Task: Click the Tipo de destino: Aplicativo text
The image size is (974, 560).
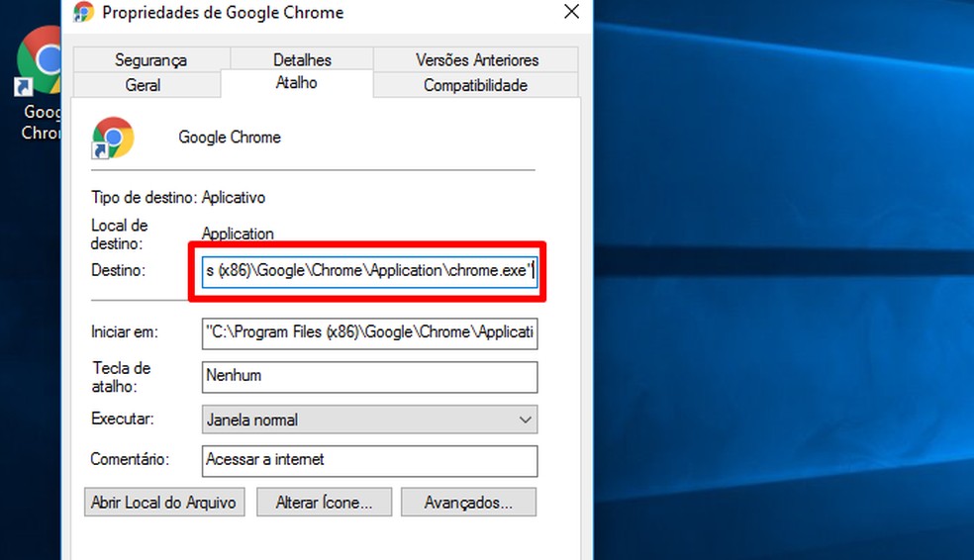Action: pyautogui.click(x=178, y=198)
